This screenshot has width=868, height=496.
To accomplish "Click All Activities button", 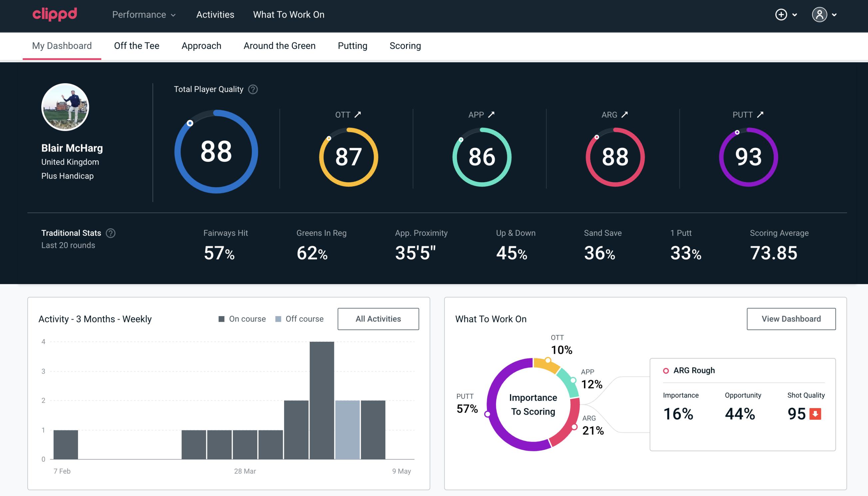I will point(379,319).
